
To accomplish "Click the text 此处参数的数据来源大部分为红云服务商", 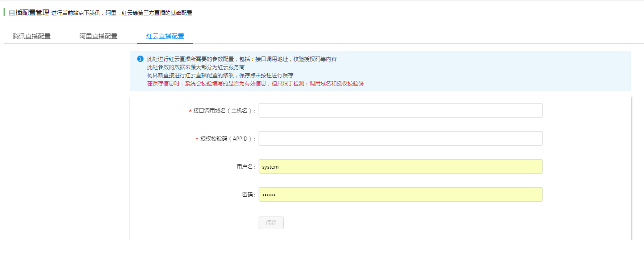I will tap(196, 67).
